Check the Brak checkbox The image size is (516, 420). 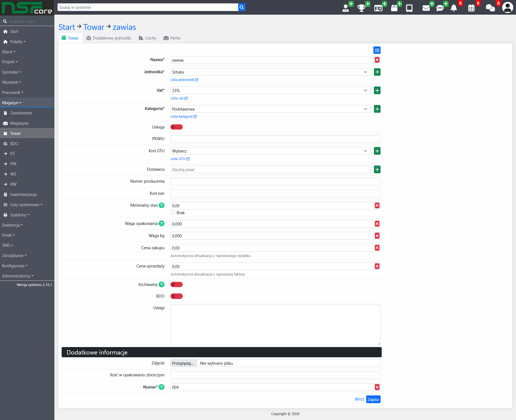(x=173, y=212)
